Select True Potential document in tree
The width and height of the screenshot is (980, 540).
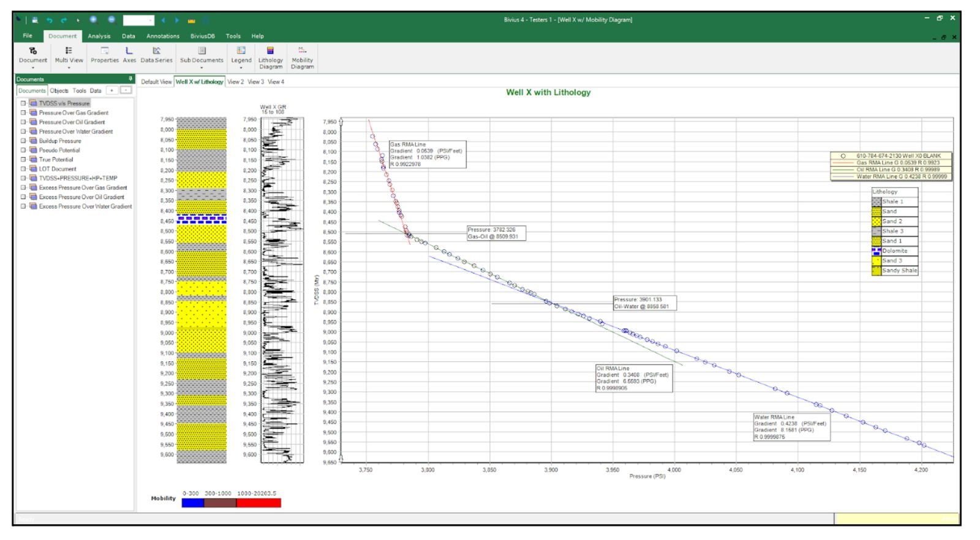point(56,160)
